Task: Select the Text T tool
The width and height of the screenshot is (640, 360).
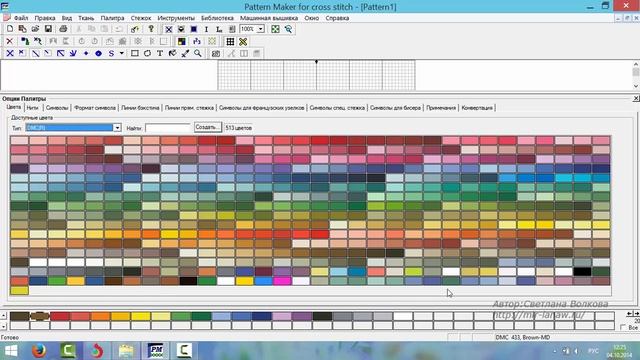Action: [160, 53]
